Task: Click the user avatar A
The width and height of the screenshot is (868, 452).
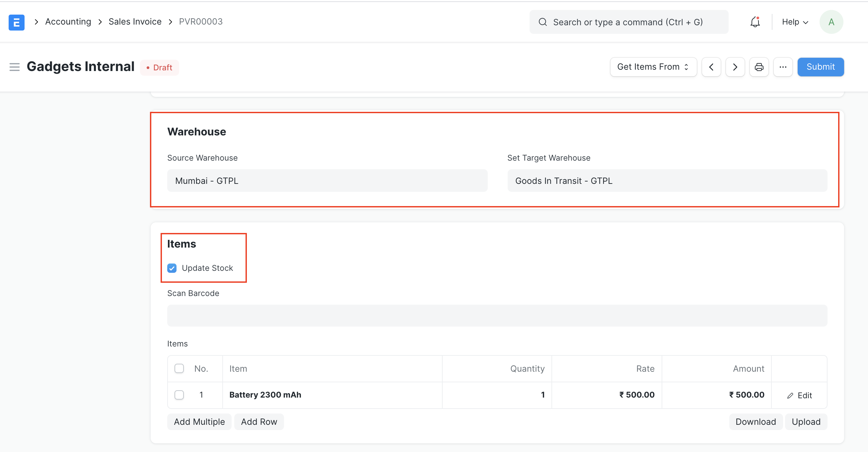Action: click(x=831, y=22)
